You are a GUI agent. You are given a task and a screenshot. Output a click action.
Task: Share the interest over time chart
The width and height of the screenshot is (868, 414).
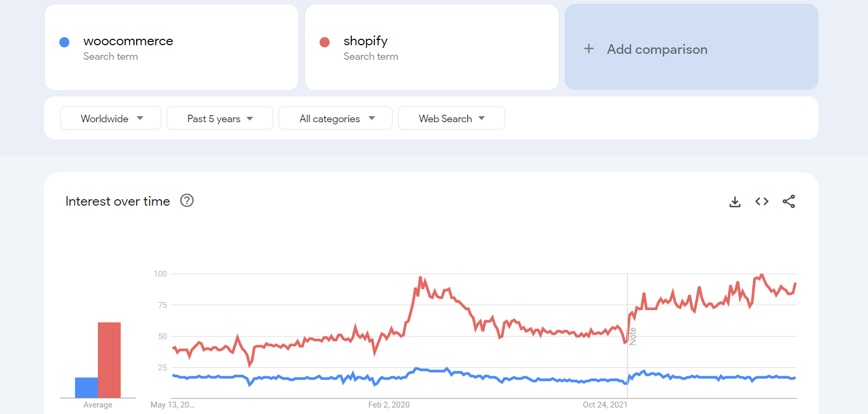tap(789, 201)
